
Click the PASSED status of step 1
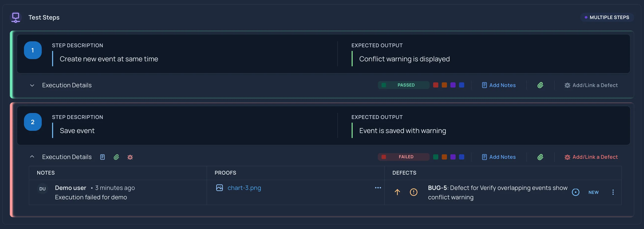click(x=403, y=85)
